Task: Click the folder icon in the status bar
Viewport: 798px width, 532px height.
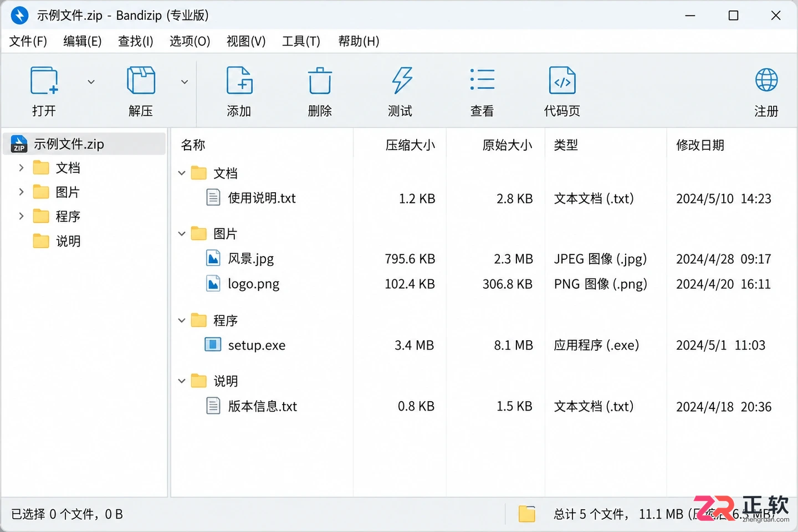Action: point(526,514)
